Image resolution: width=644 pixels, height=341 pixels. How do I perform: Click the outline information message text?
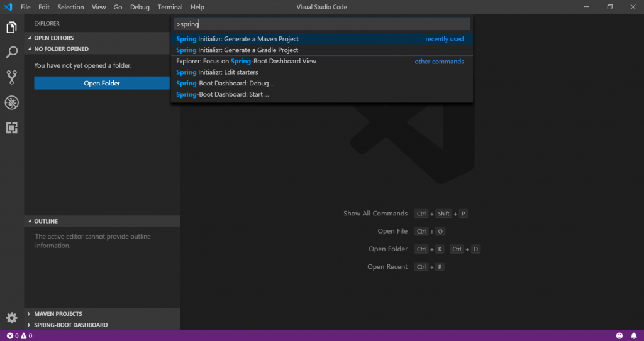[93, 241]
